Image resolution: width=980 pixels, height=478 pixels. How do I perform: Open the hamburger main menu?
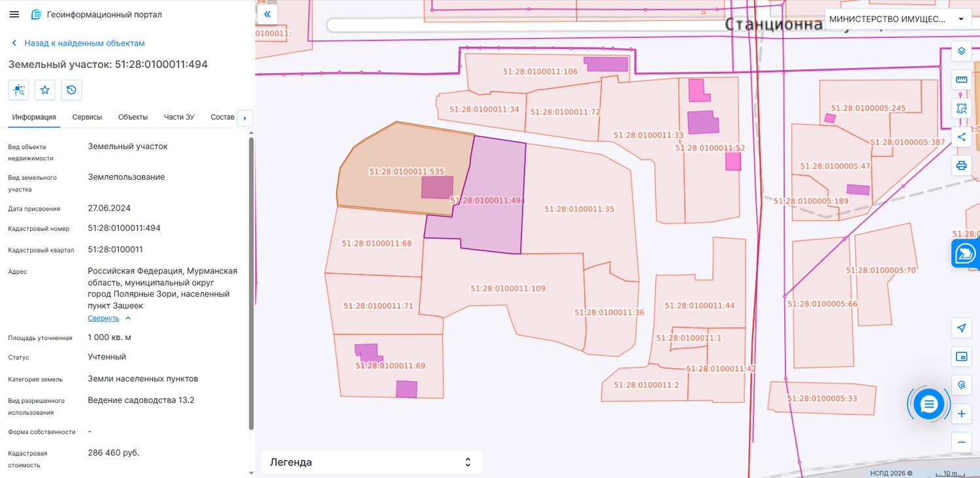point(14,14)
